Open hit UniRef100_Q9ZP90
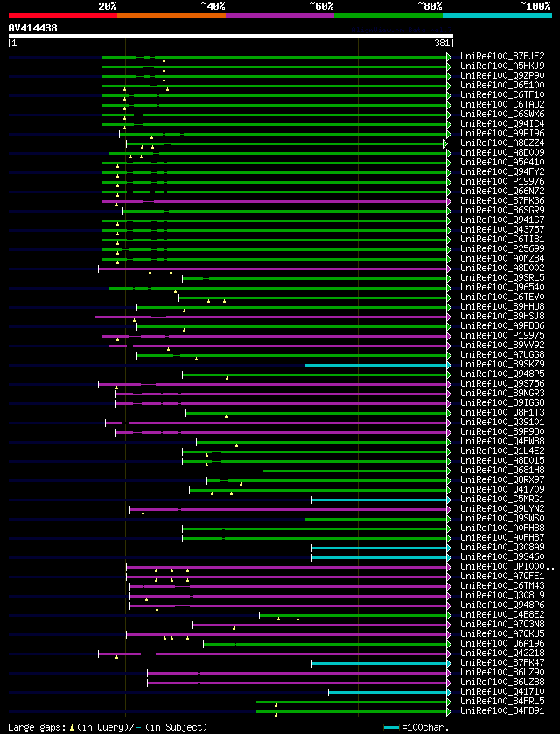This screenshot has width=560, height=734. (502, 76)
